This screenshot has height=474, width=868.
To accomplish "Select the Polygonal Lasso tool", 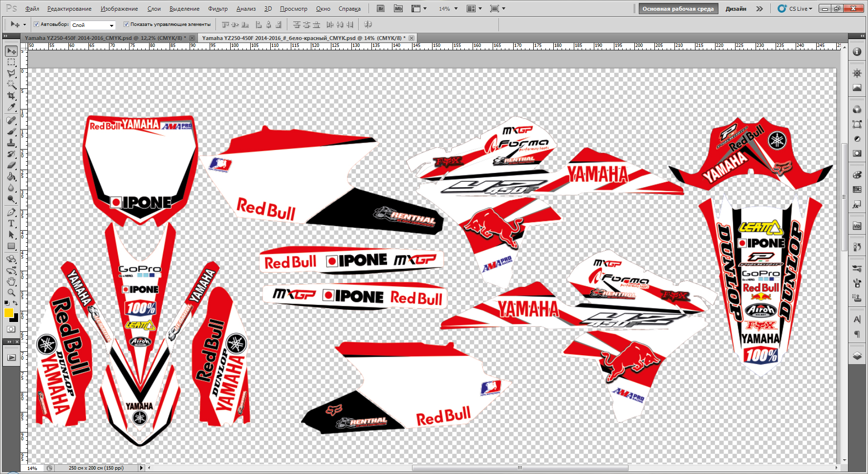I will (11, 74).
